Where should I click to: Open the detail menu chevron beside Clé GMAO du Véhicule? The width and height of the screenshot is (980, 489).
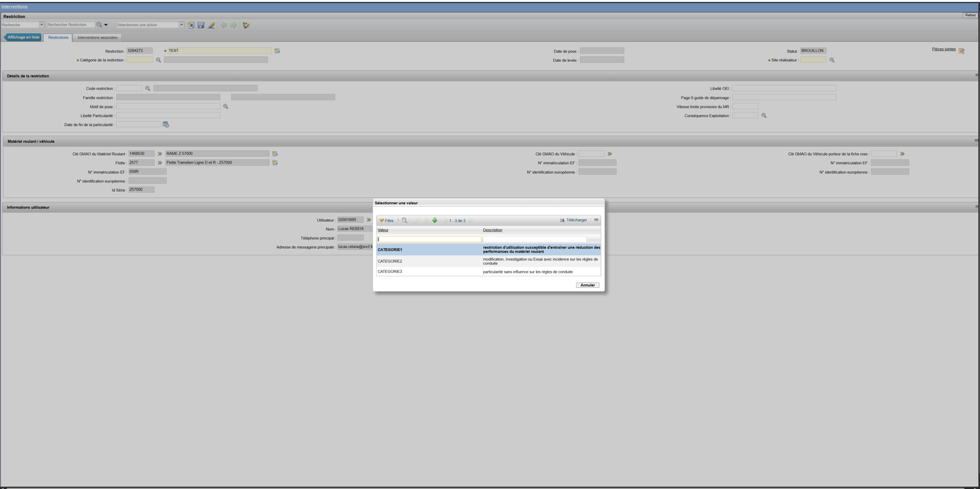coord(610,154)
